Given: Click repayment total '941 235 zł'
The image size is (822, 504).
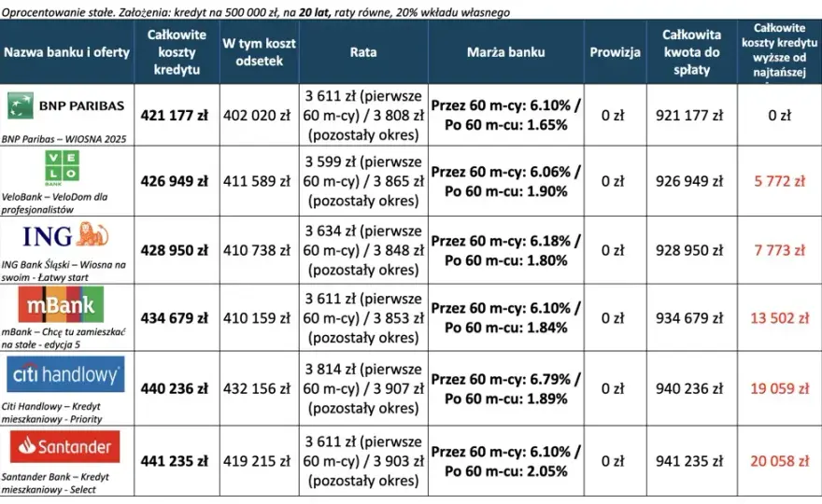Looking at the screenshot, I should tap(689, 461).
